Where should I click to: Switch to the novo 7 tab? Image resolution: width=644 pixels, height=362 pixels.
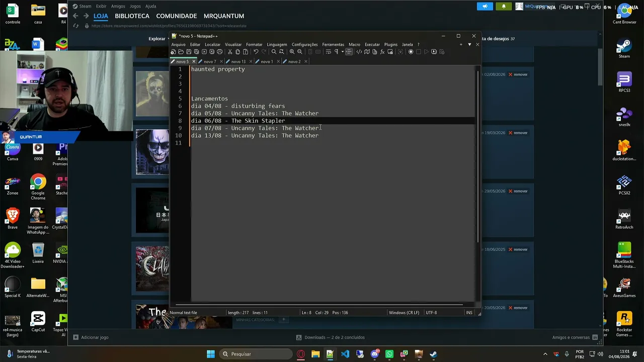pyautogui.click(x=210, y=62)
